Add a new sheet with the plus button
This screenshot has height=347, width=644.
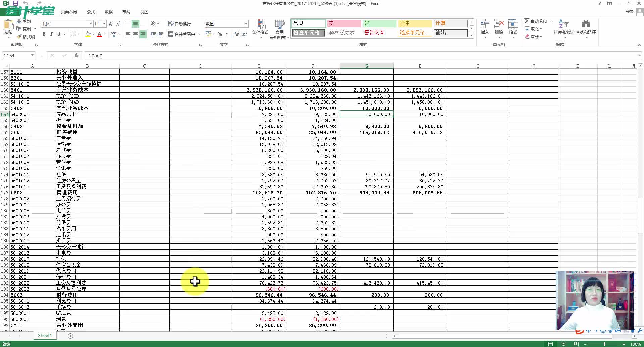tap(70, 336)
